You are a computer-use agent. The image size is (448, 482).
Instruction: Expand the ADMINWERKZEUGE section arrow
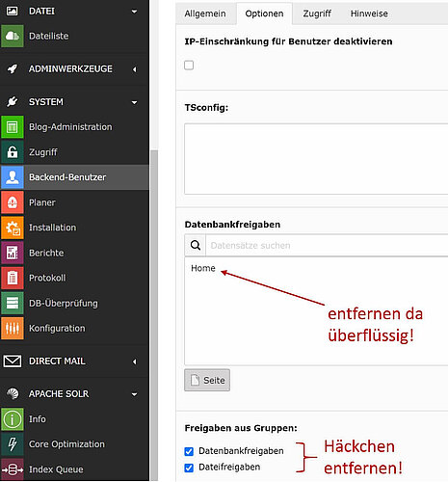[x=135, y=69]
